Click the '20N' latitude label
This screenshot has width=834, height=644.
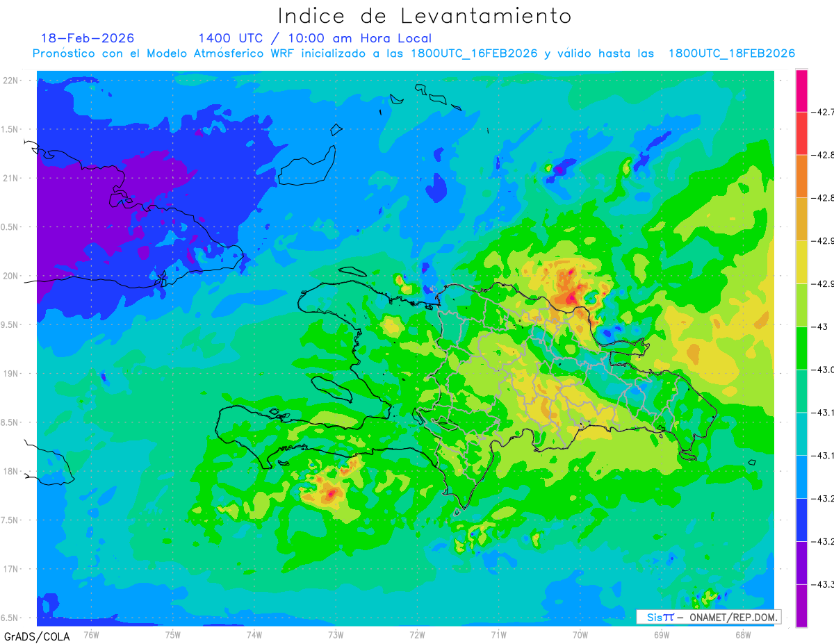coord(12,276)
